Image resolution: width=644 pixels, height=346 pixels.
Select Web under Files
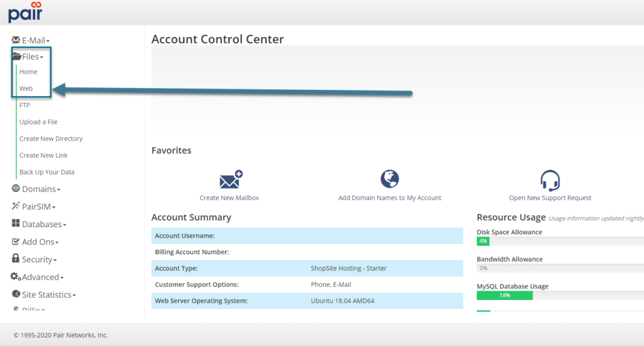[x=26, y=89]
